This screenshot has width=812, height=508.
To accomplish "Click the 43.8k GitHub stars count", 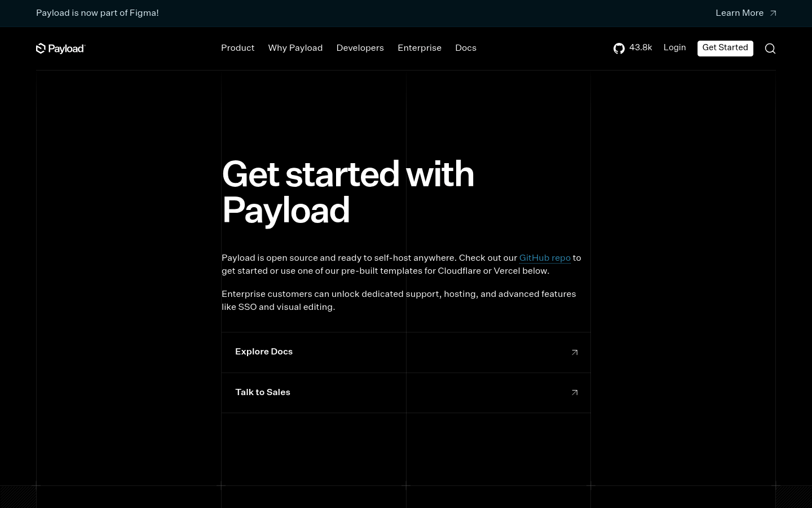I will [641, 47].
